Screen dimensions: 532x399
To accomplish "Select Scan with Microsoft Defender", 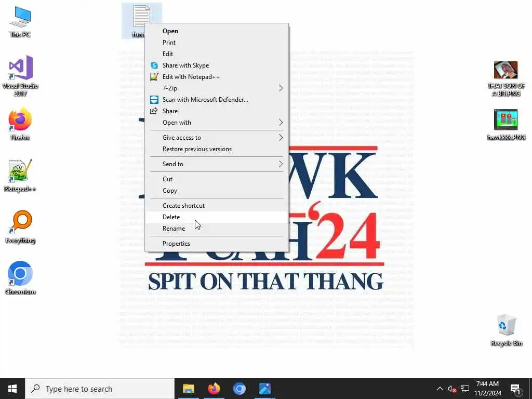I will click(217, 100).
